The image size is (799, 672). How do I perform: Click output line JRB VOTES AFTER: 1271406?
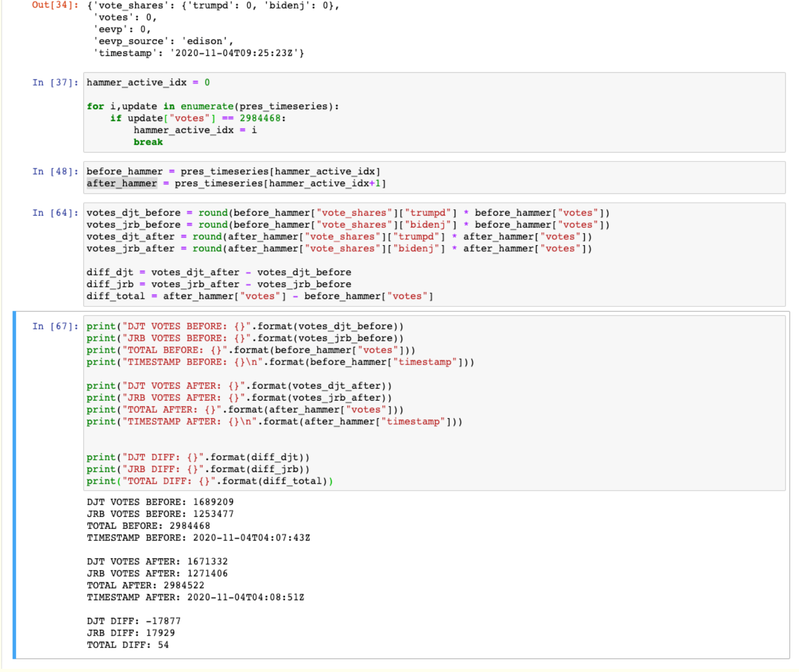tap(157, 574)
